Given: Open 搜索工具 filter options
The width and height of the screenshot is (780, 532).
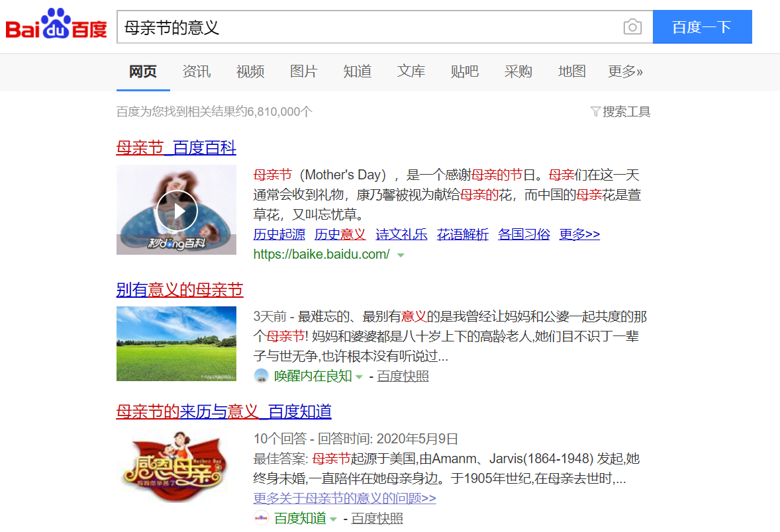Looking at the screenshot, I should pos(620,112).
